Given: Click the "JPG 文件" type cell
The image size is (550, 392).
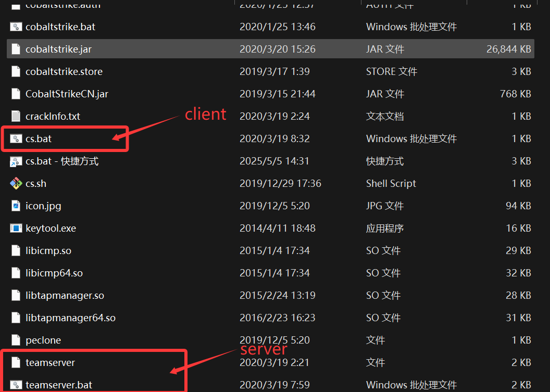Looking at the screenshot, I should (385, 206).
